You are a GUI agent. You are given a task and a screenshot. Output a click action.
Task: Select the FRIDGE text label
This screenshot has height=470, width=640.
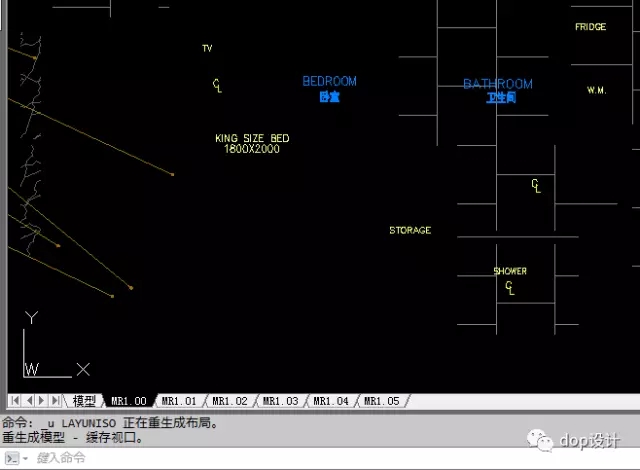point(591,27)
